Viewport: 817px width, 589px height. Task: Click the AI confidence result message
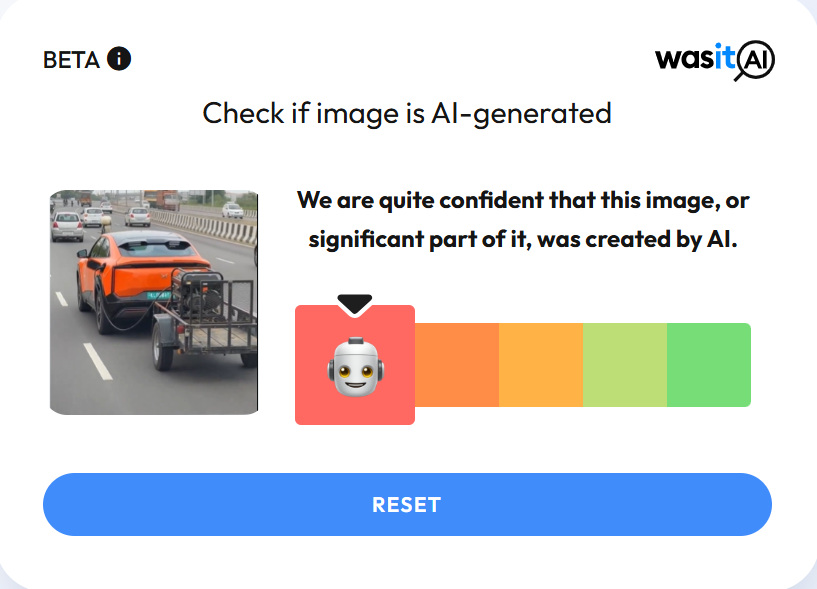click(x=523, y=219)
